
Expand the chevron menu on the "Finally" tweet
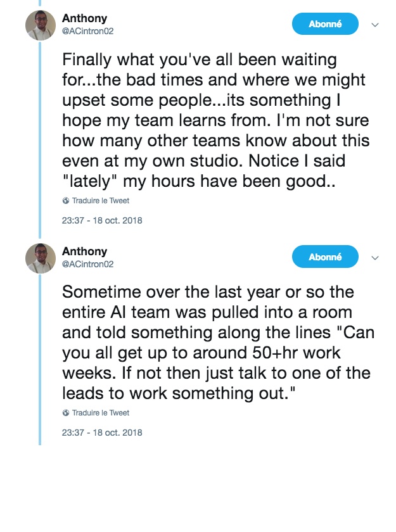374,26
